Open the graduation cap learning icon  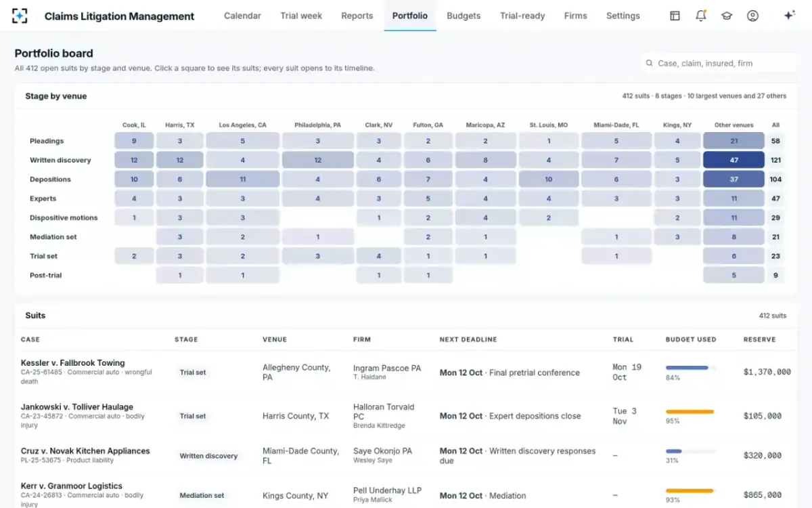click(x=727, y=16)
